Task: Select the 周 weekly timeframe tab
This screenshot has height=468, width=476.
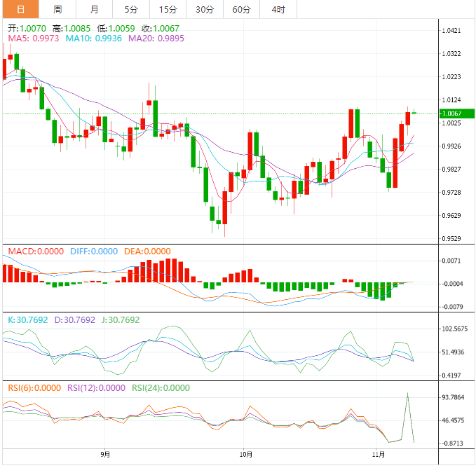Action: click(57, 9)
